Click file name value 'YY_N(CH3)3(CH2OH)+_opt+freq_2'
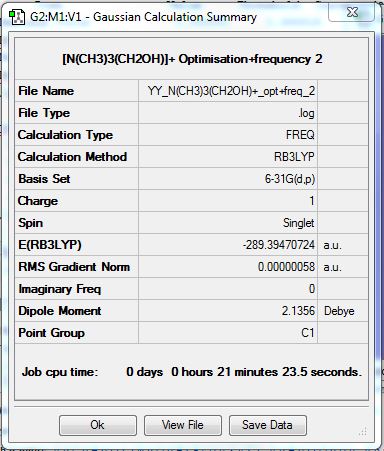Screen dimensions: 384x451 (x=231, y=91)
